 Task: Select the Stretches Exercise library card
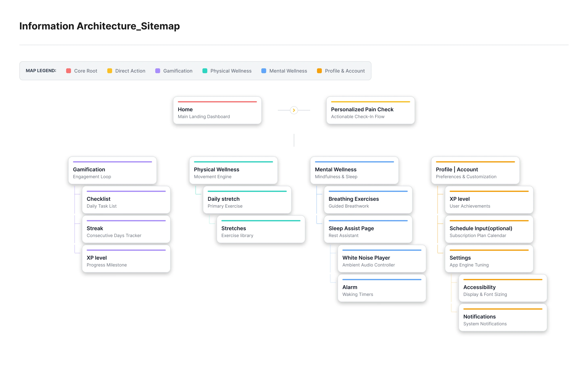tap(261, 229)
